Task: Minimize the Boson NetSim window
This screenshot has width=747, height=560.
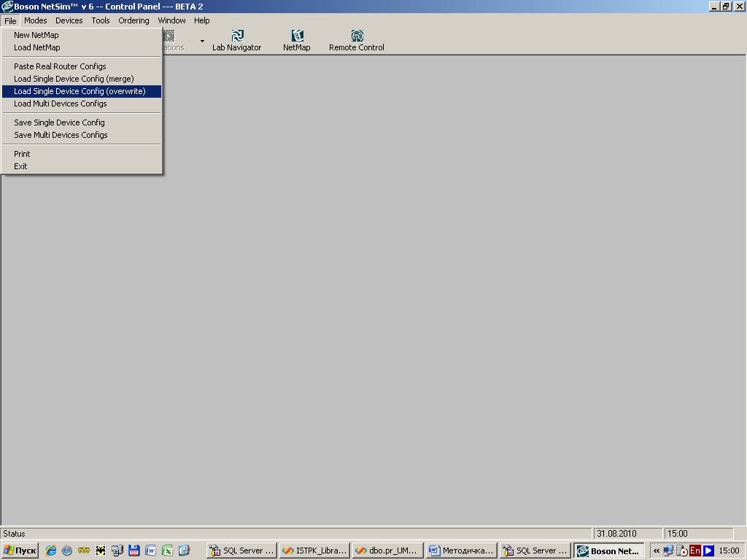Action: click(x=714, y=7)
